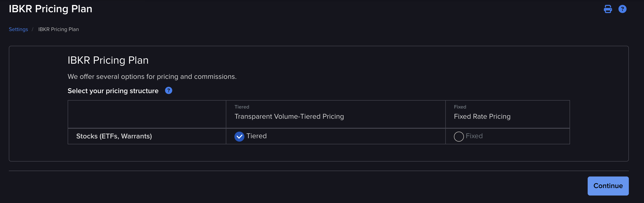644x203 pixels.
Task: Choose the Fixed radio button for Stocks
Action: point(458,136)
